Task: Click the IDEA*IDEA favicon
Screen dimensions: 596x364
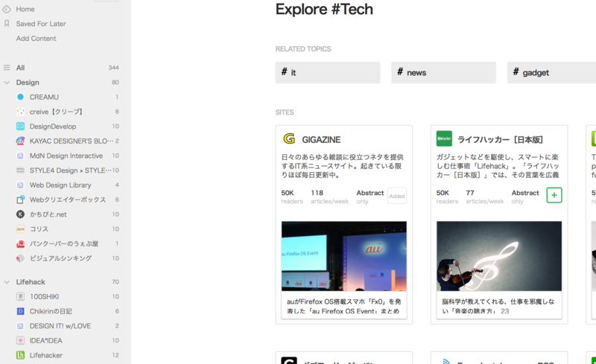Action: coord(21,340)
